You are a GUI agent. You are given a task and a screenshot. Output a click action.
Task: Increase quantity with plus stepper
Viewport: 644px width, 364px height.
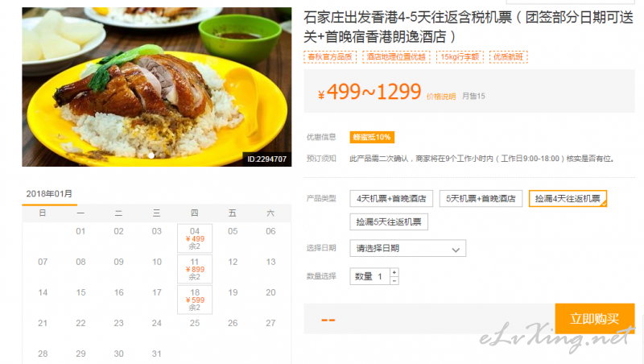click(394, 272)
